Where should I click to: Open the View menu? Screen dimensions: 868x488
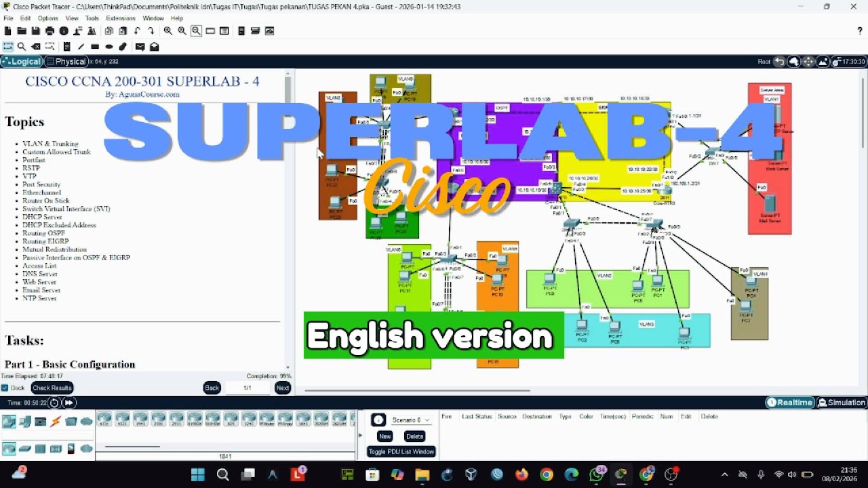(x=72, y=18)
